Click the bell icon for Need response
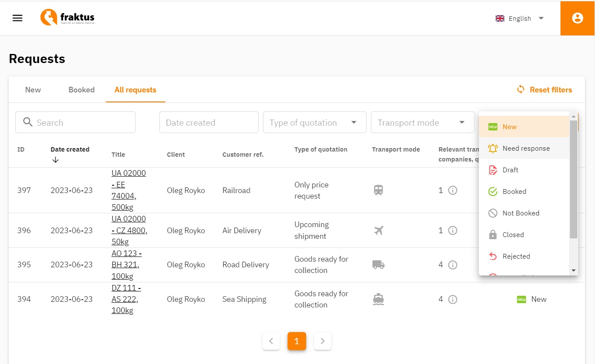This screenshot has width=595, height=364. pos(493,148)
